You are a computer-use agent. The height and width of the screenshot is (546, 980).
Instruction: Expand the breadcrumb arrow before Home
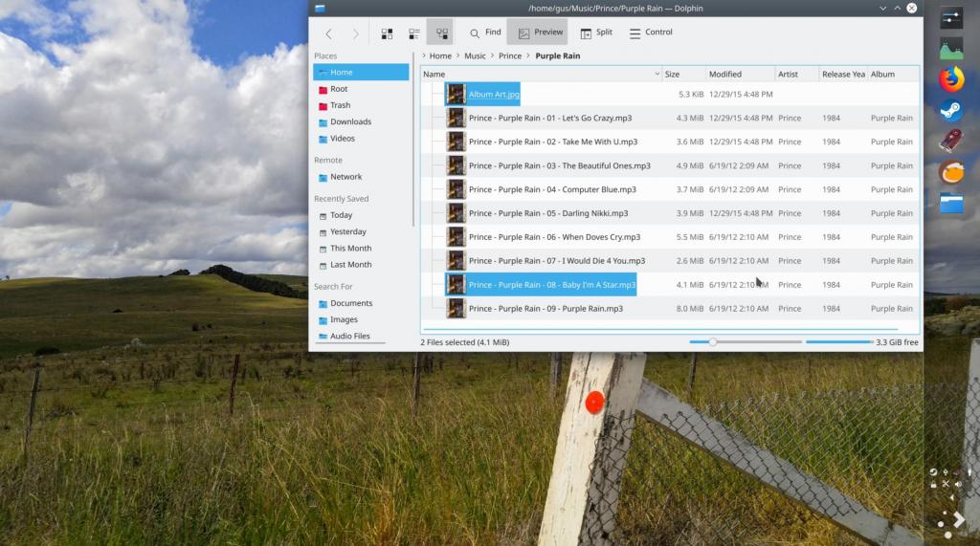[x=424, y=56]
